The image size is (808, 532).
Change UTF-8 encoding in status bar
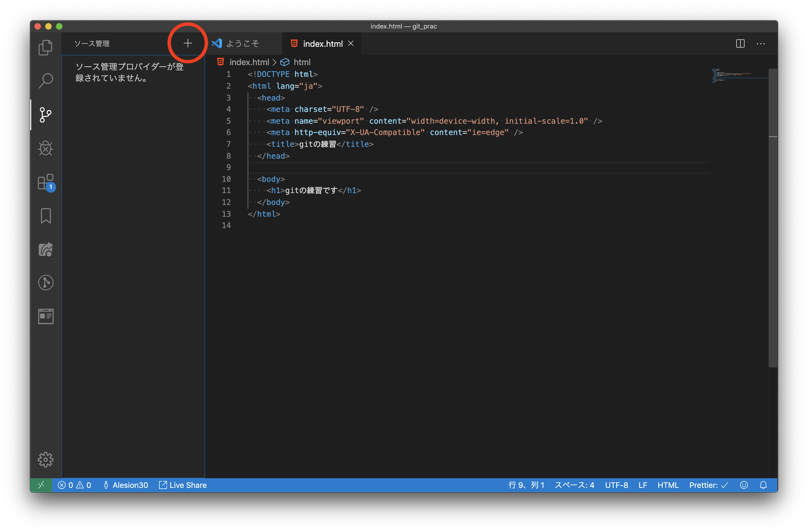click(x=617, y=485)
